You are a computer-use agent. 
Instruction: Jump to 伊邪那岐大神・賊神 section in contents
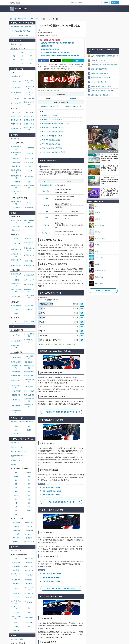coord(56,124)
